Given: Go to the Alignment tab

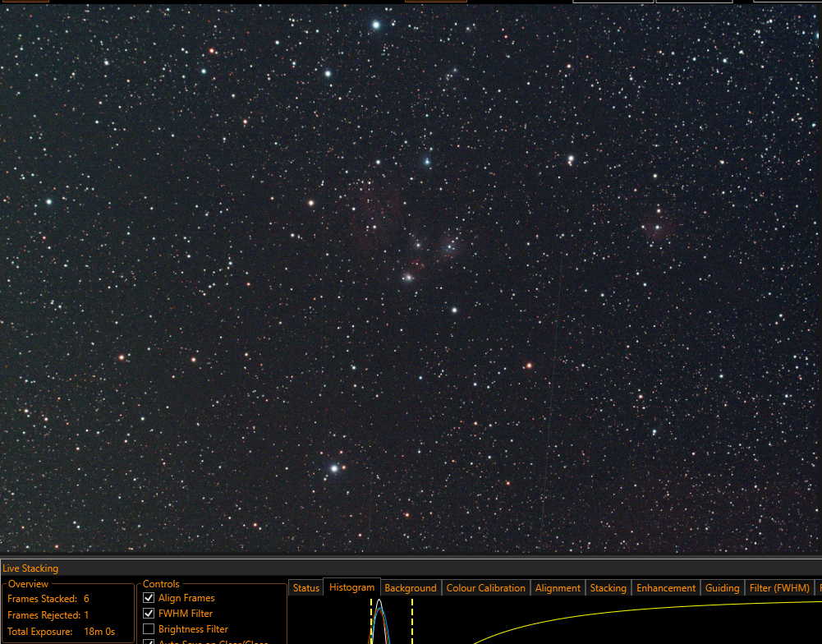Looking at the screenshot, I should click(558, 588).
